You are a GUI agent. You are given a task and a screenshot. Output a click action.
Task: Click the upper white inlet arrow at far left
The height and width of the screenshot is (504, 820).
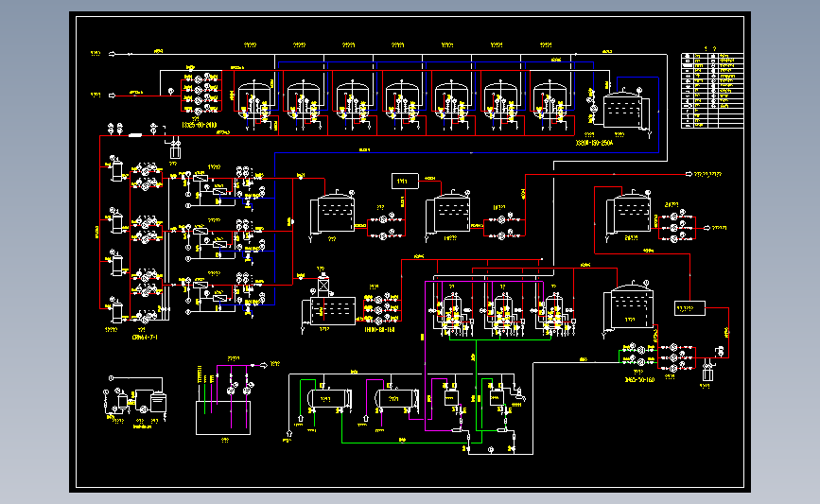coord(112,53)
